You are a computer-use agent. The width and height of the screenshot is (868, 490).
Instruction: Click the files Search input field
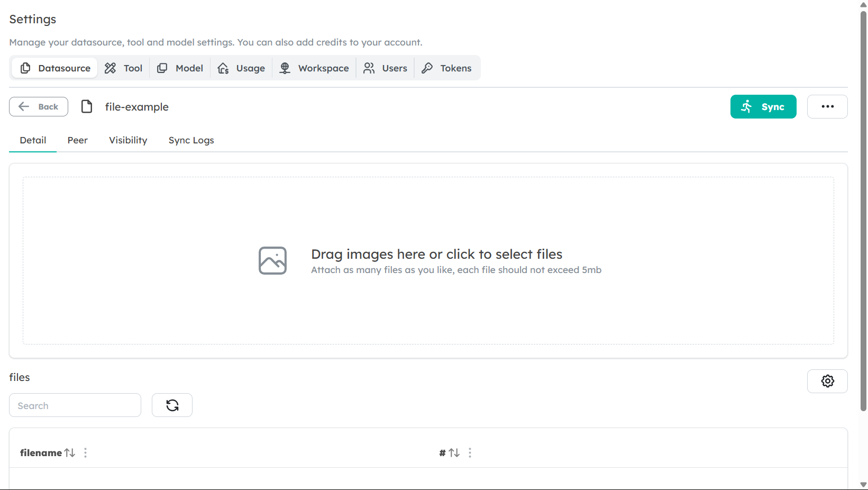(x=75, y=405)
